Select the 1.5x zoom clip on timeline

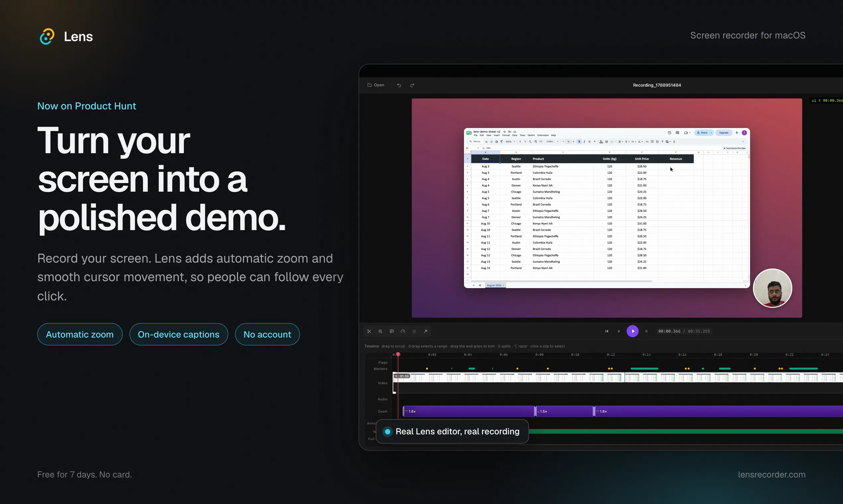[x=565, y=411]
